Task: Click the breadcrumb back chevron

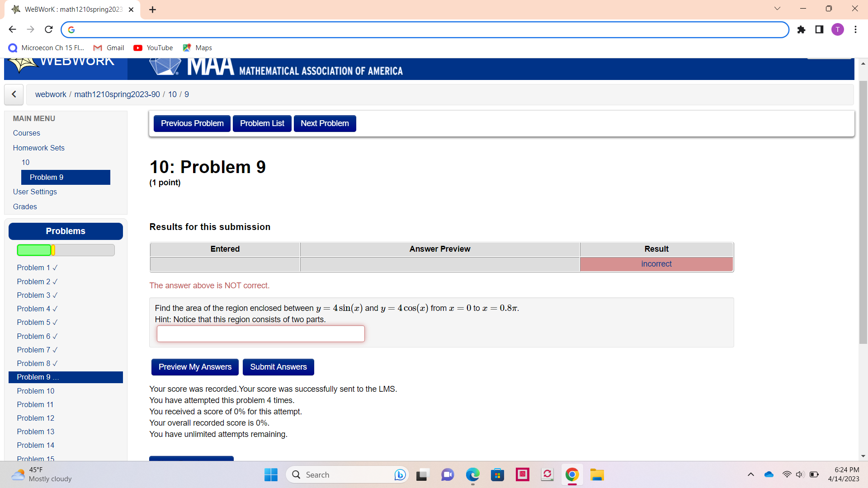Action: pos(14,94)
